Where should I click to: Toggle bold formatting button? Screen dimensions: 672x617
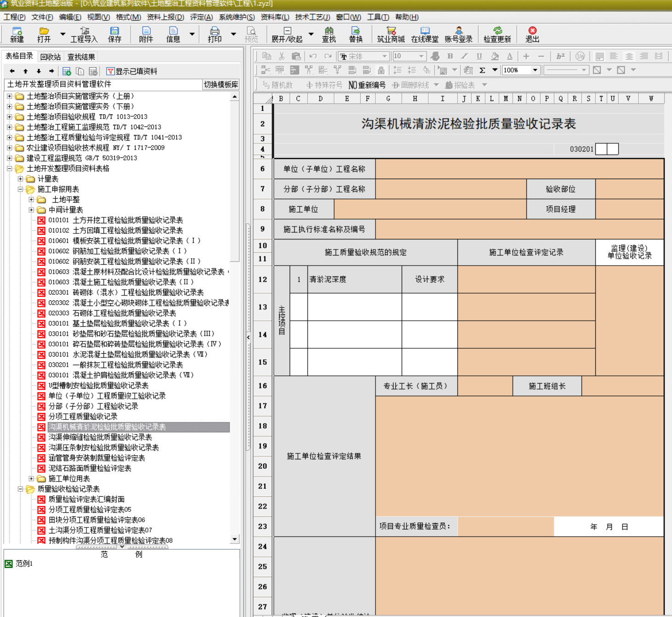click(450, 56)
